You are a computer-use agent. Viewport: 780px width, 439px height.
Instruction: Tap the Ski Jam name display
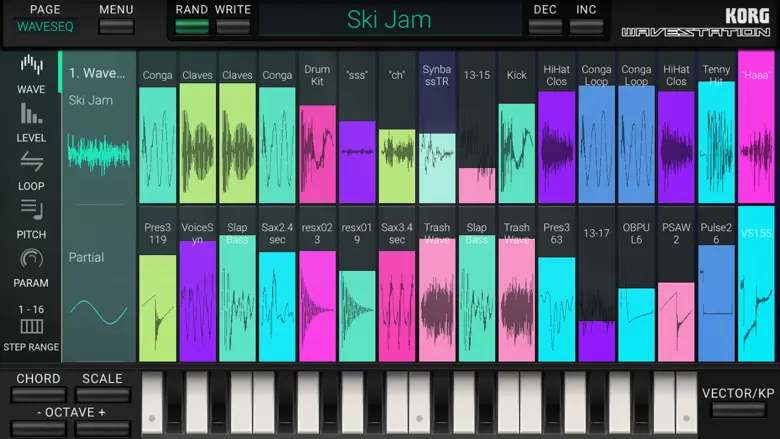390,20
